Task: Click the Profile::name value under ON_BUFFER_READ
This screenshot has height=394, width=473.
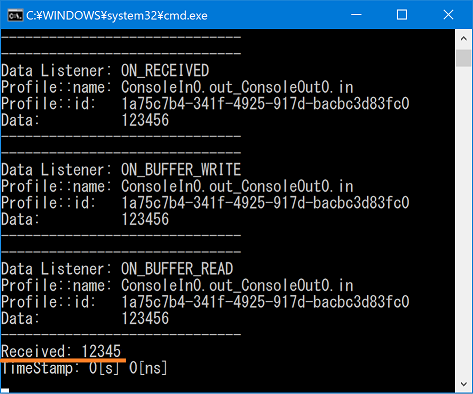Action: coord(237,286)
